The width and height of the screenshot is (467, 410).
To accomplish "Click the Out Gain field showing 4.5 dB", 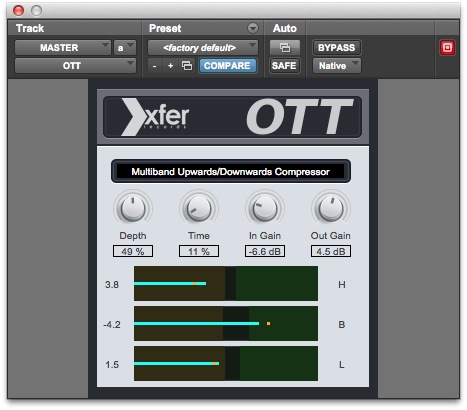I will [x=331, y=251].
